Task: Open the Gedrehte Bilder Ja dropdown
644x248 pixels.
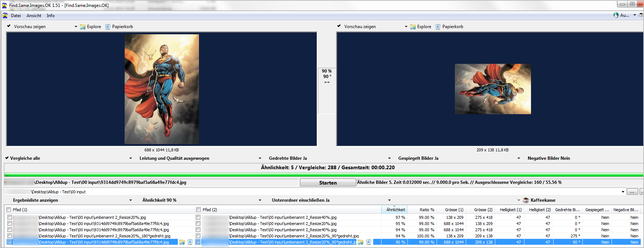Action: [389, 158]
